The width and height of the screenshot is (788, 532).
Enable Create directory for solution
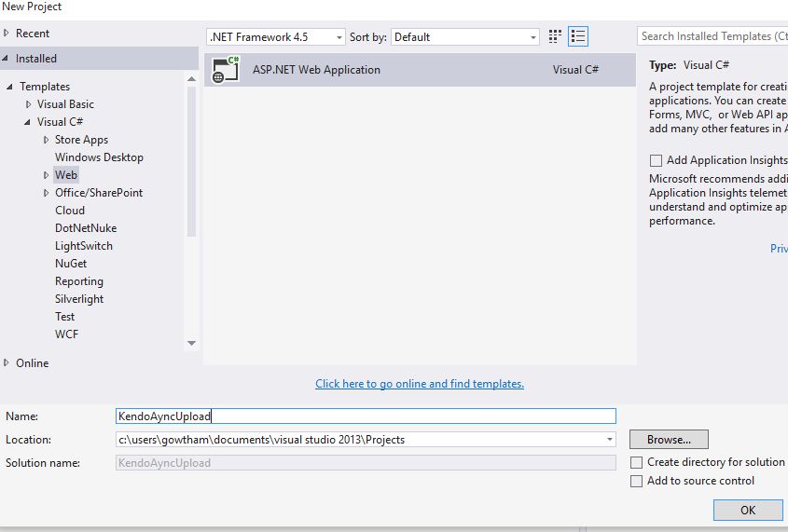tap(636, 462)
